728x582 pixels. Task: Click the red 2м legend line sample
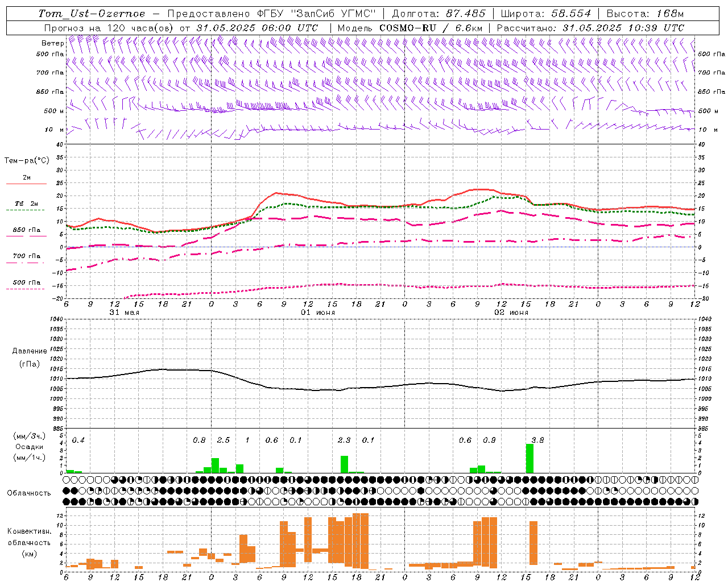click(x=26, y=184)
